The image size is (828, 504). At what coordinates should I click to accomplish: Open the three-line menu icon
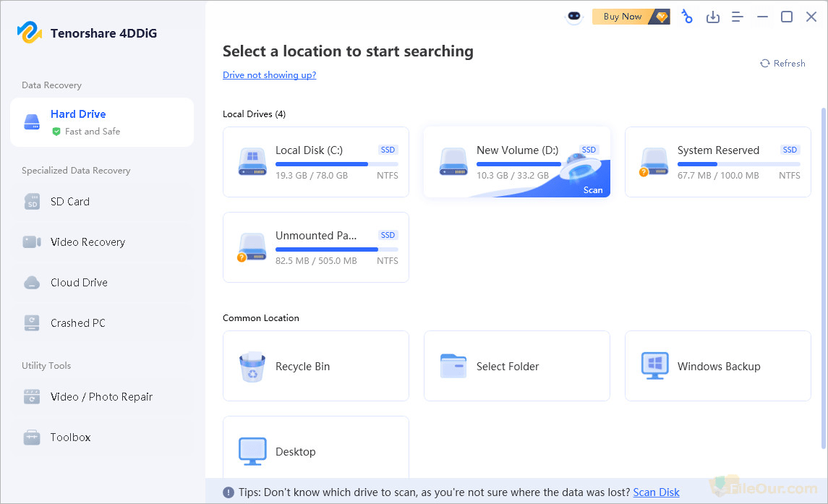pos(737,17)
